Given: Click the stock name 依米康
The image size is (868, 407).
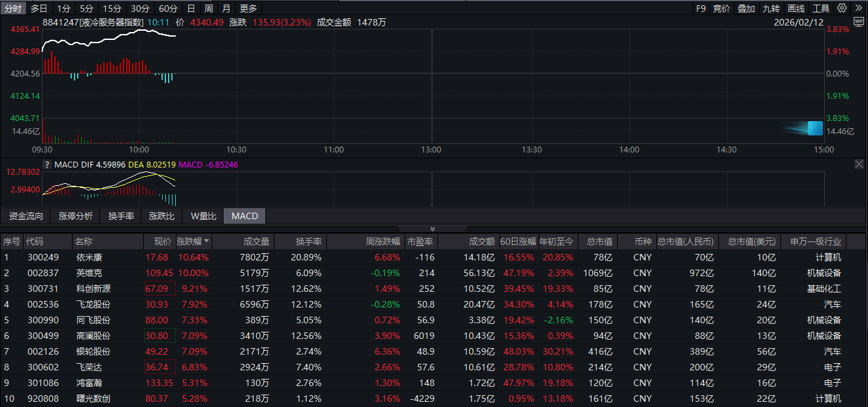Looking at the screenshot, I should tap(90, 257).
